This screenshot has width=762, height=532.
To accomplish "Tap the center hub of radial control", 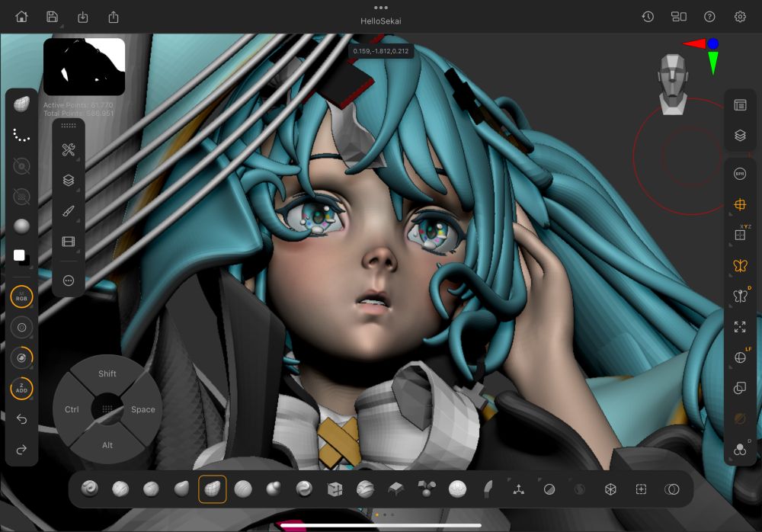I will [x=107, y=409].
